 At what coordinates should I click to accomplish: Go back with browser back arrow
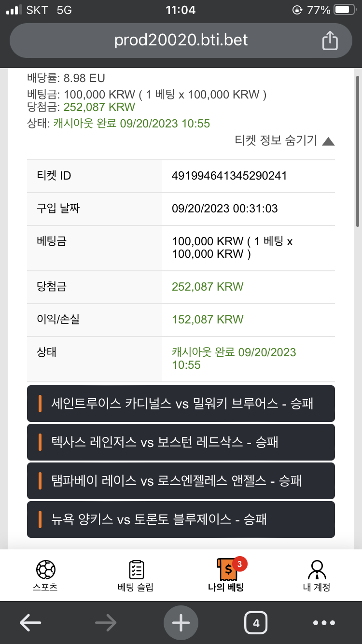pos(30,623)
